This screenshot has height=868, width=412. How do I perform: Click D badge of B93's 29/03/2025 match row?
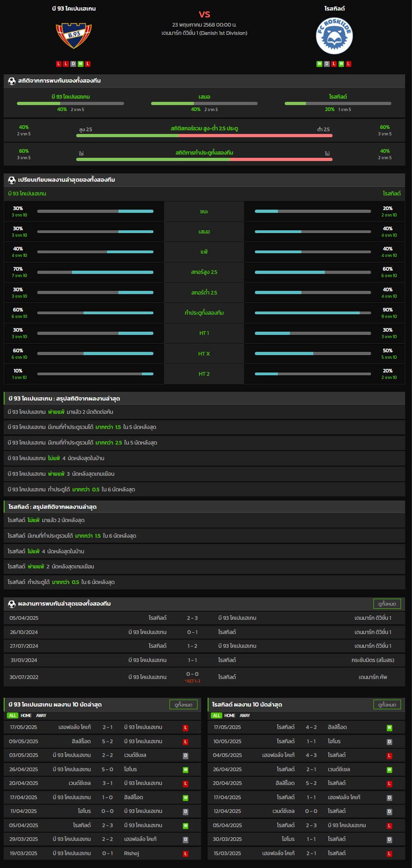click(x=186, y=840)
